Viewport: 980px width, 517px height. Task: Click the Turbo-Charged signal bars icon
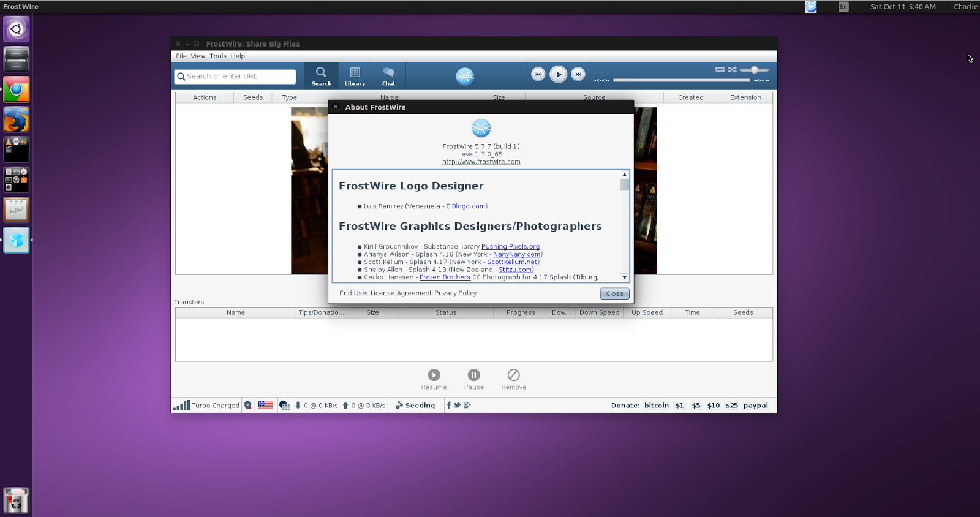181,406
